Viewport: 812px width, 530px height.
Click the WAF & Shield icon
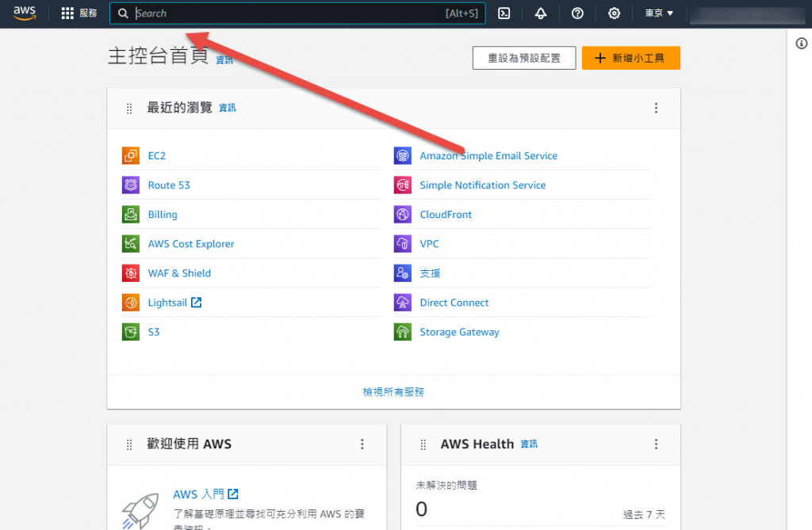pos(131,273)
